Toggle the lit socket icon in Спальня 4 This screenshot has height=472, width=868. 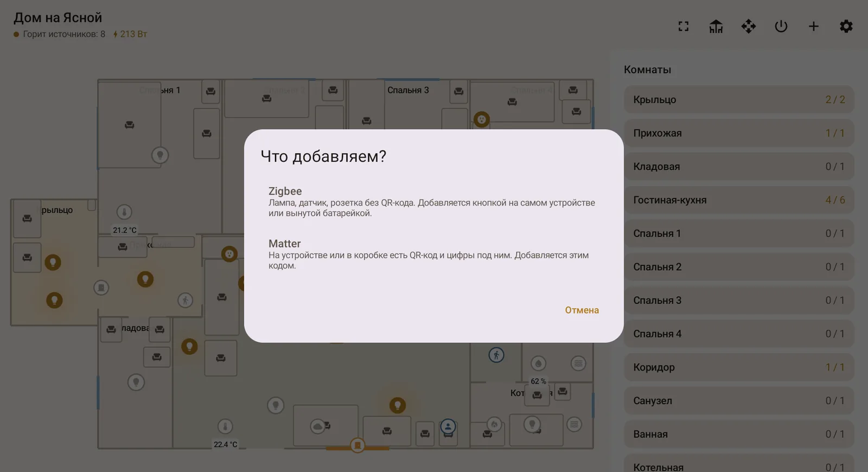pyautogui.click(x=482, y=119)
